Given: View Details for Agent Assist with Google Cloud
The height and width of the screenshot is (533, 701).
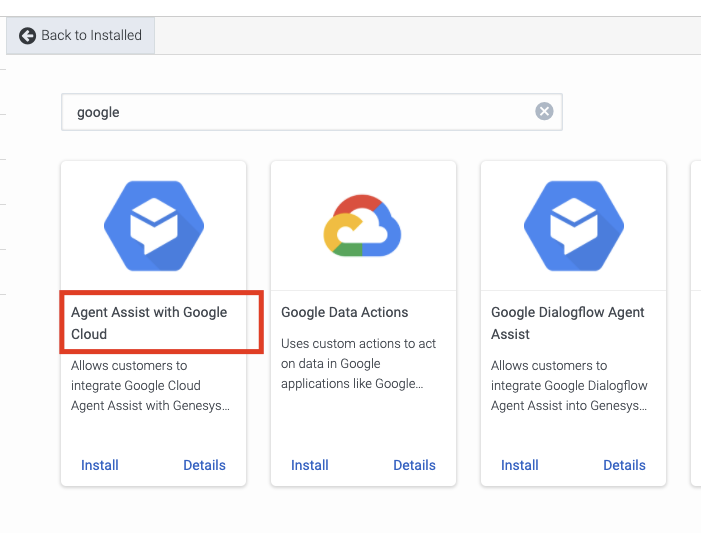Looking at the screenshot, I should click(204, 465).
